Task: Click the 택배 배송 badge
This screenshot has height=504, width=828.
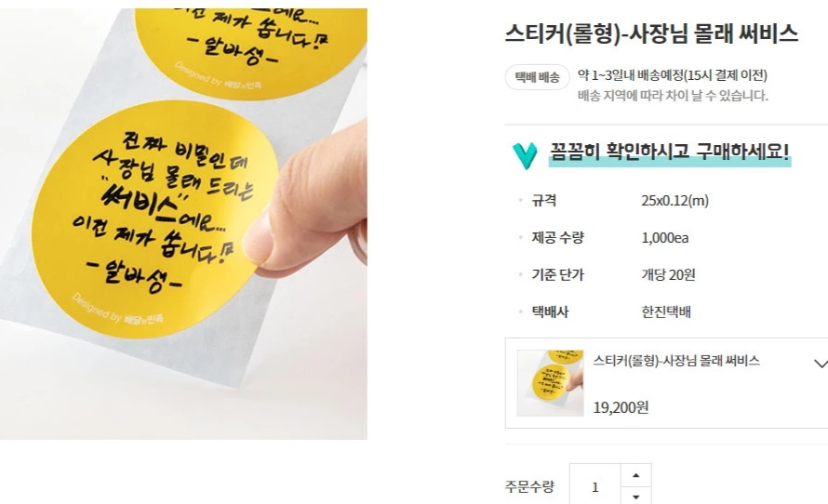Action: point(537,77)
